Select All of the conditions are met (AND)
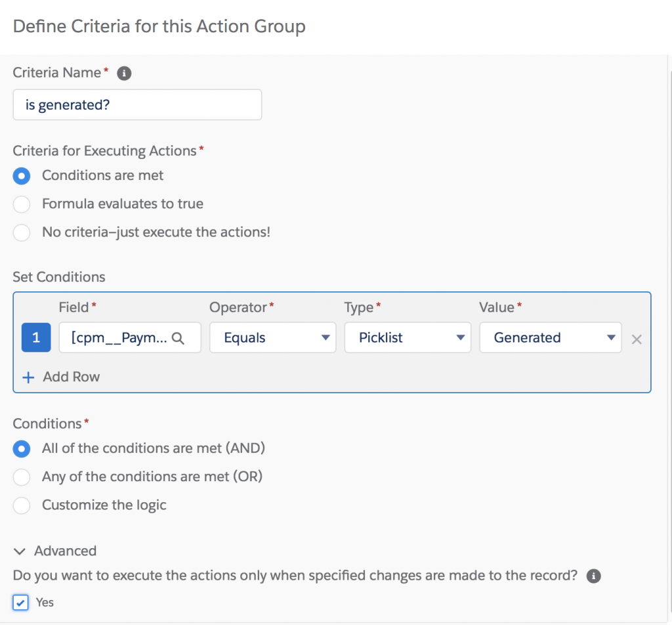 [22, 448]
